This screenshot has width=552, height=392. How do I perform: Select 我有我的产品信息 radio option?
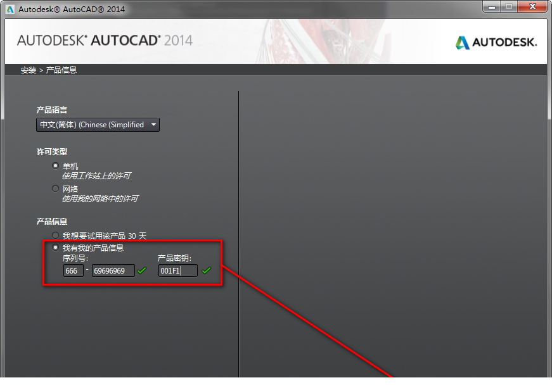point(55,248)
